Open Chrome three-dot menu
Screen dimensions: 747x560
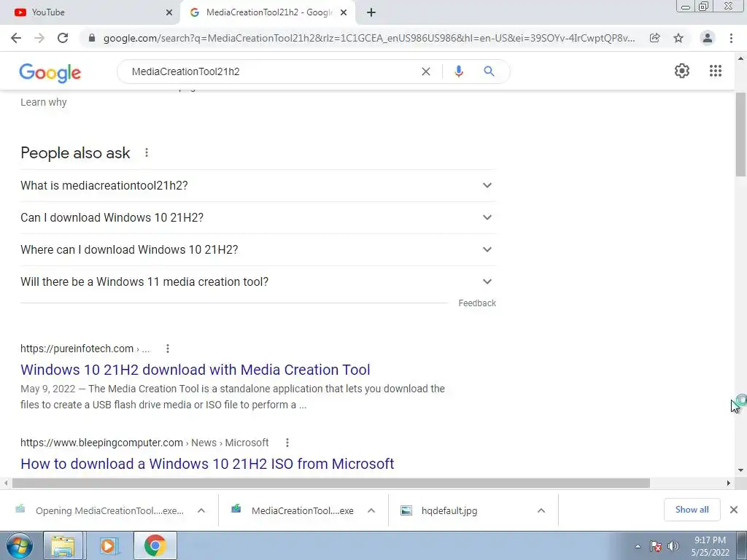click(731, 38)
